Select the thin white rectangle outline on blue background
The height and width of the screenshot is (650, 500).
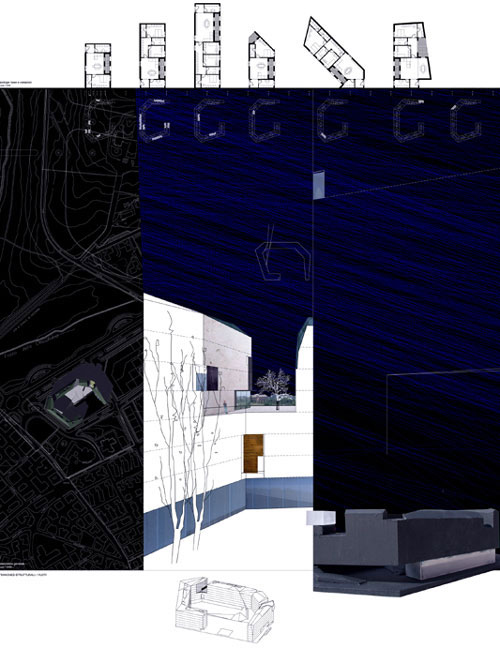pyautogui.click(x=443, y=410)
